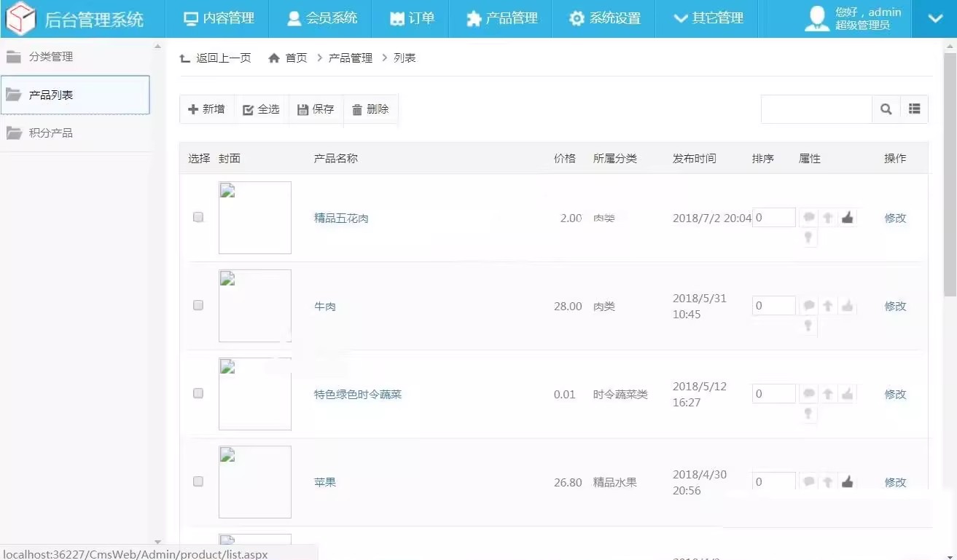
Task: Open the 牛肉 product link
Action: tap(325, 307)
